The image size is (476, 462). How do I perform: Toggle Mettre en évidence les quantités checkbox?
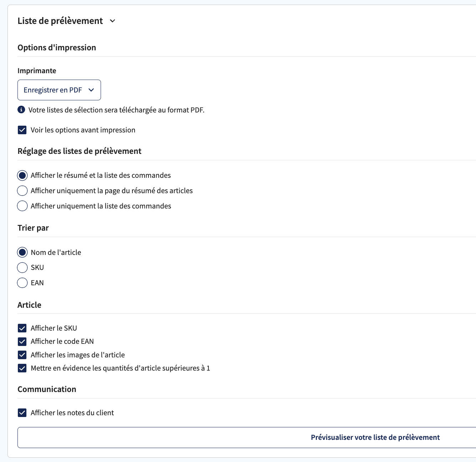[x=22, y=368]
